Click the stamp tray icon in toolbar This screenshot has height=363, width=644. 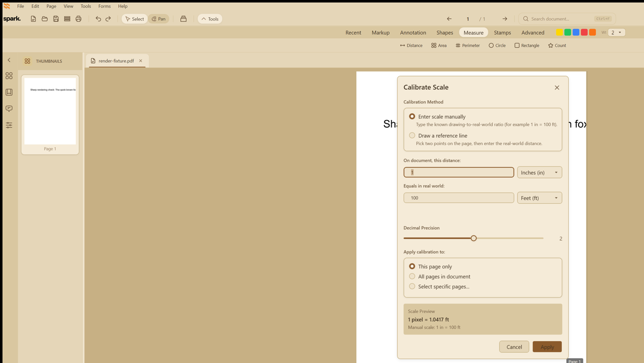(183, 19)
